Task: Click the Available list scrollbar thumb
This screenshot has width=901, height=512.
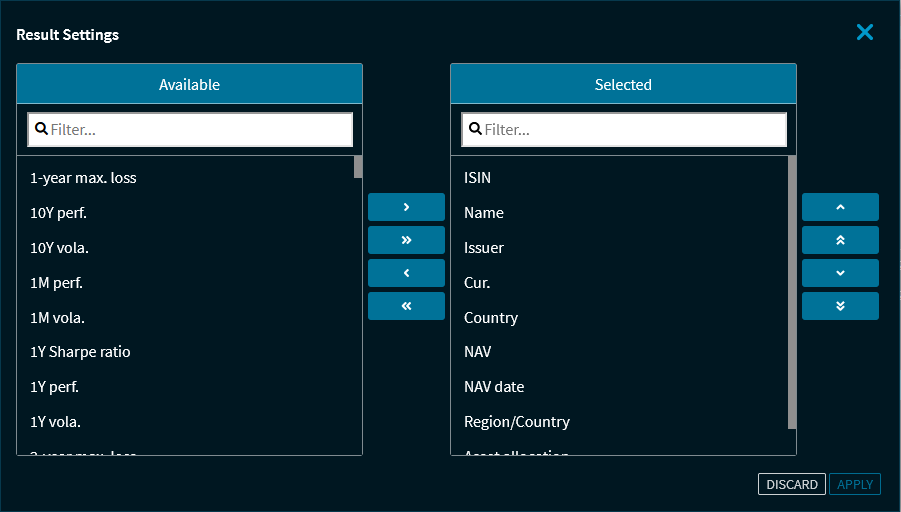Action: 358,167
